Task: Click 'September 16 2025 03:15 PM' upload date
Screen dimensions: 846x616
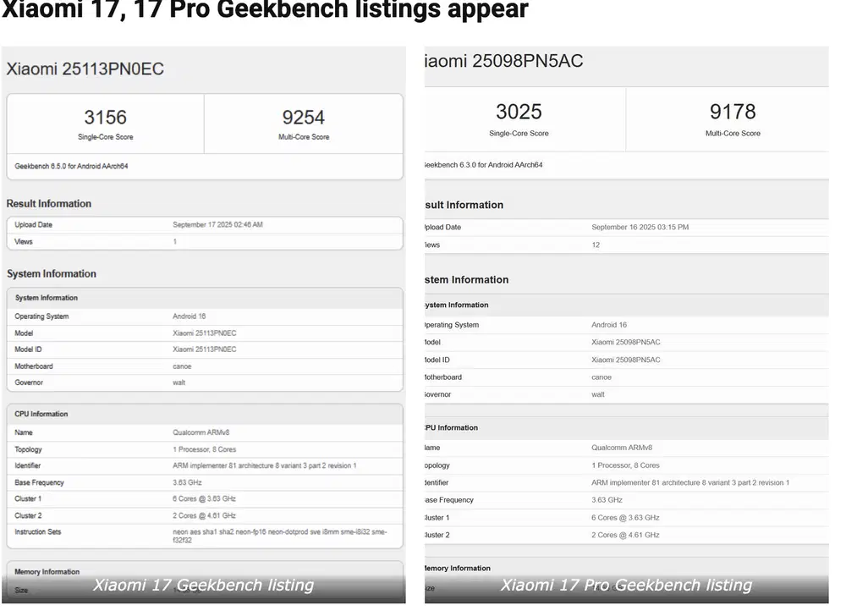Action: click(x=640, y=228)
